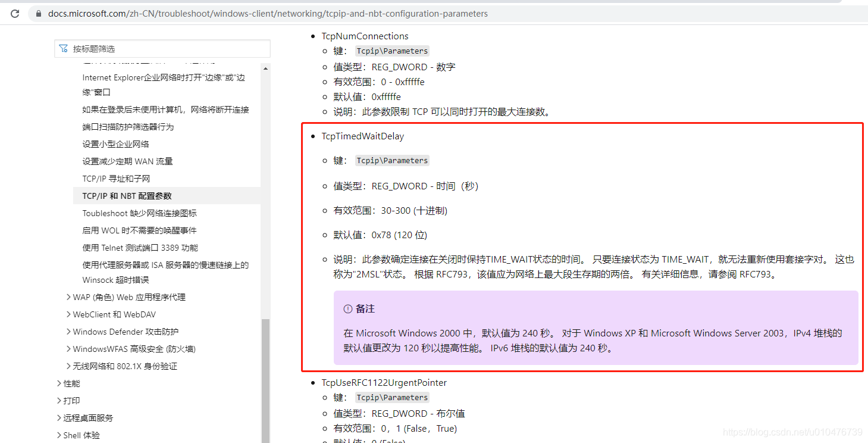Image resolution: width=868 pixels, height=443 pixels.
Task: Click Tcpip\Parameters code under TcpNumConnections
Action: (392, 51)
